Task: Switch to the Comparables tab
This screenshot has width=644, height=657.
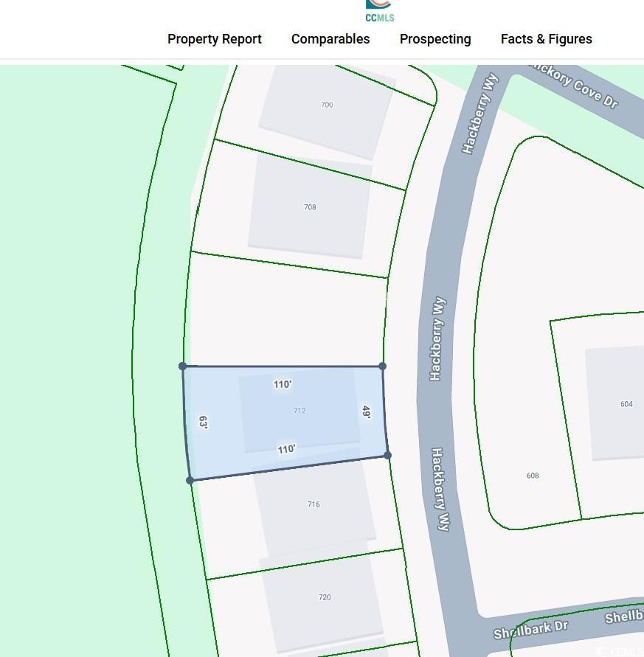Action: point(330,39)
